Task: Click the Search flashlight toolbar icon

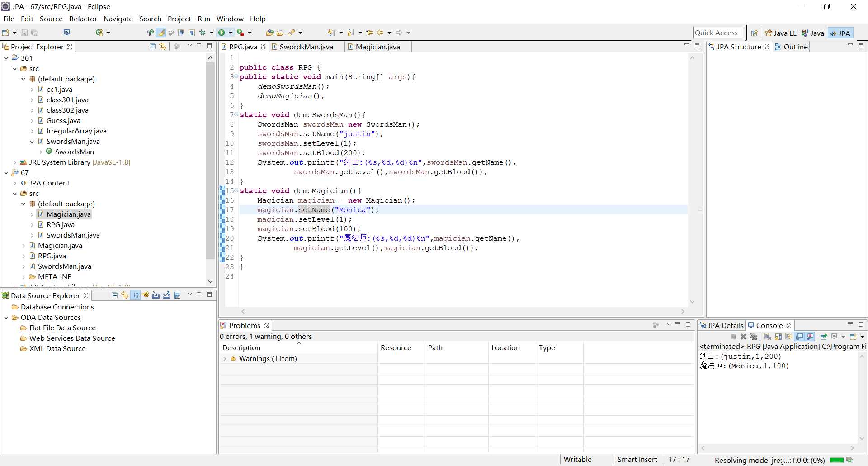Action: coord(292,33)
